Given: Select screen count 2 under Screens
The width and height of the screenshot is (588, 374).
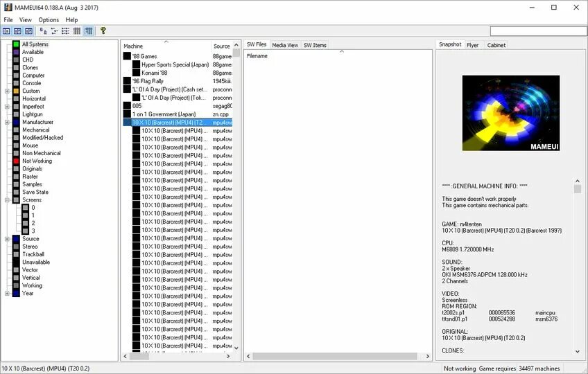Looking at the screenshot, I should point(33,223).
